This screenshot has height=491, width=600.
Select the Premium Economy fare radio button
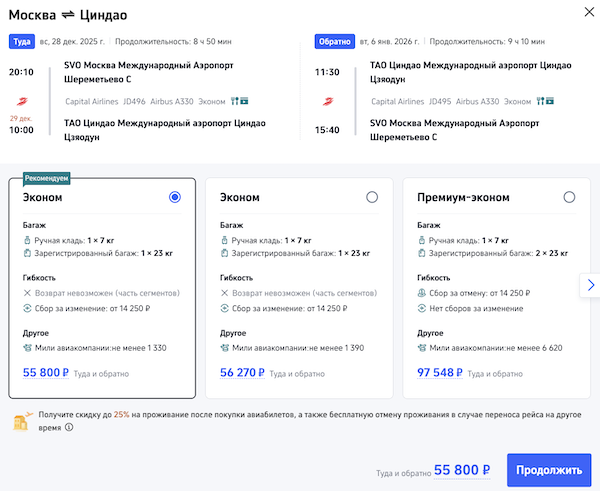(x=569, y=198)
